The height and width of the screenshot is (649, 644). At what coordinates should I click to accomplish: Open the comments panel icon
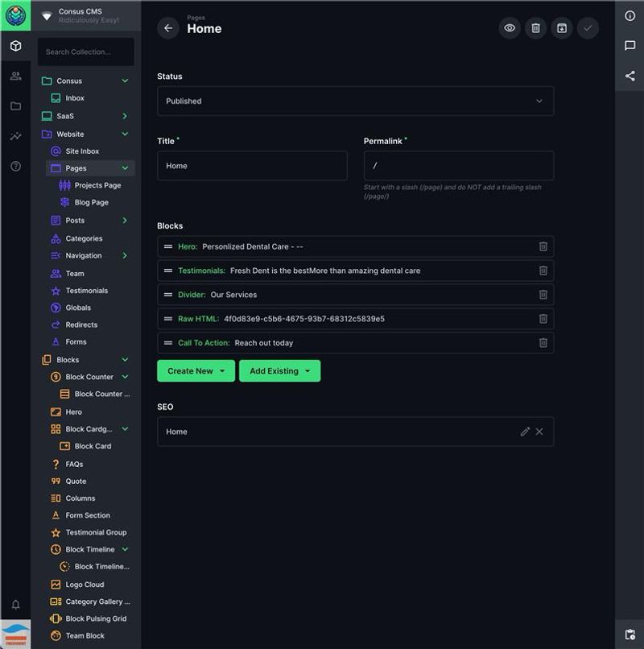[x=630, y=46]
